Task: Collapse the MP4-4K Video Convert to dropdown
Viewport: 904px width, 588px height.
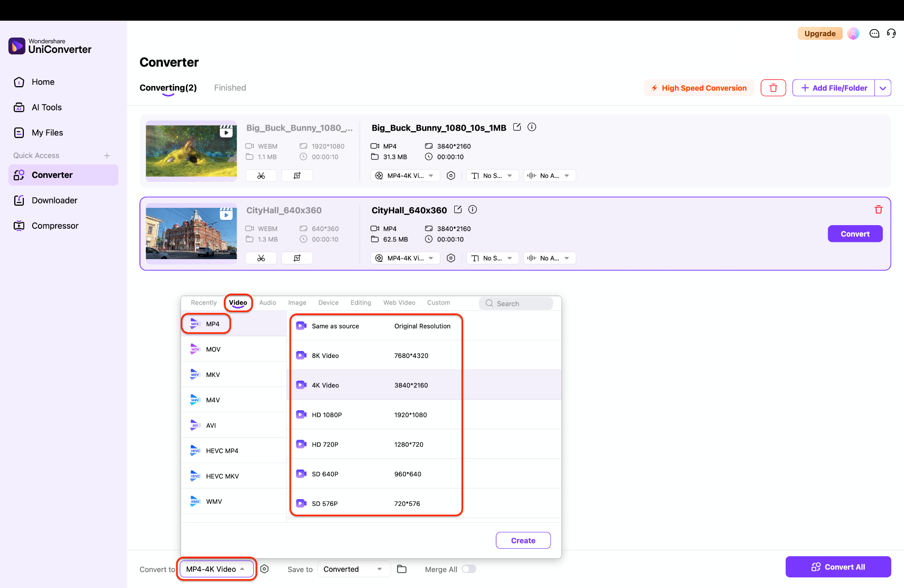Action: (216, 569)
